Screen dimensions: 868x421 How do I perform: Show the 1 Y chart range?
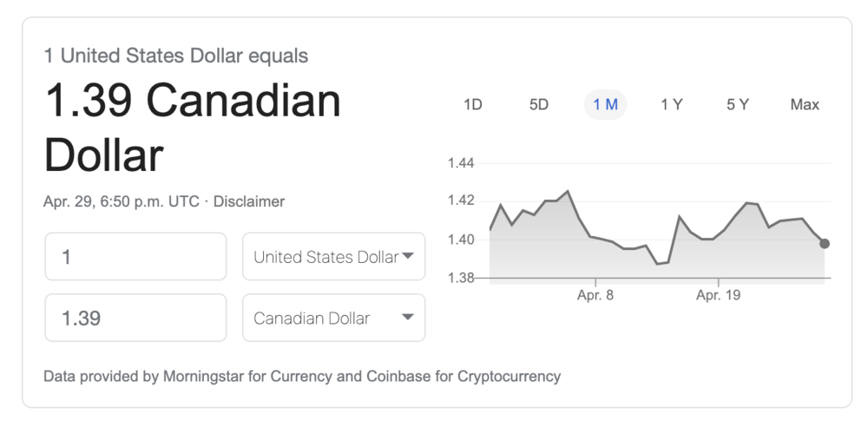pos(671,105)
